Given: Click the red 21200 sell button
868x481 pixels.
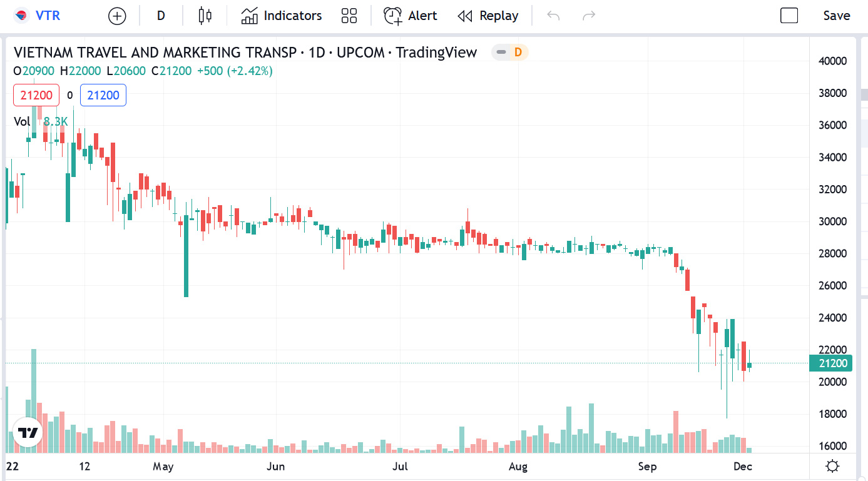Looking at the screenshot, I should point(36,95).
